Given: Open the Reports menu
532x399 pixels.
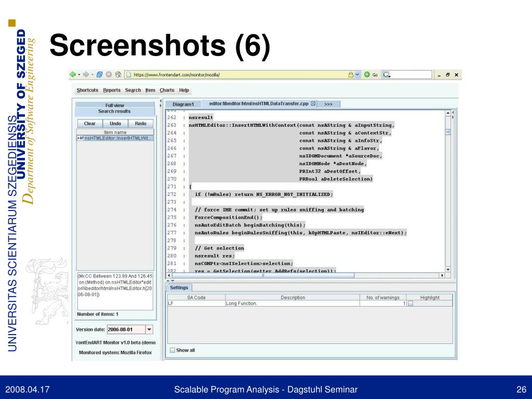Looking at the screenshot, I should [x=112, y=90].
